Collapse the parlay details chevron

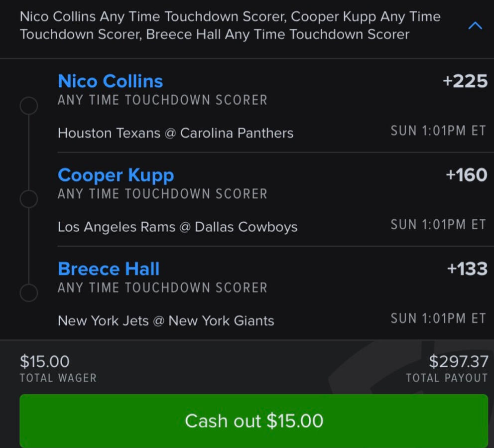[475, 25]
